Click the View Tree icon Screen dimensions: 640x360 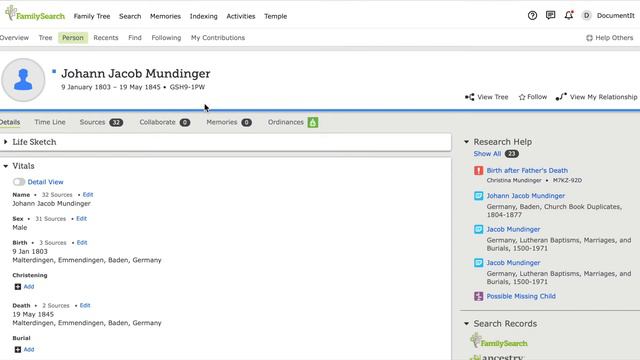pos(470,97)
